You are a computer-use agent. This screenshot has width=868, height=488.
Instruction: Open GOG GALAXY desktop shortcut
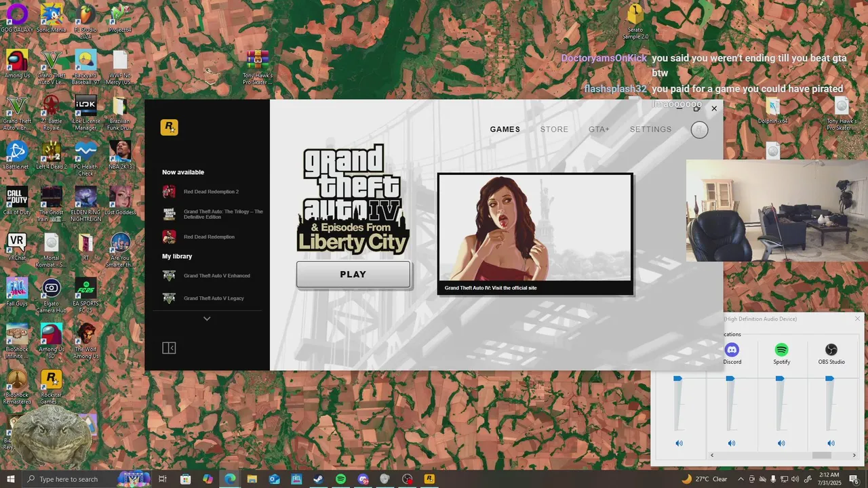click(x=17, y=18)
